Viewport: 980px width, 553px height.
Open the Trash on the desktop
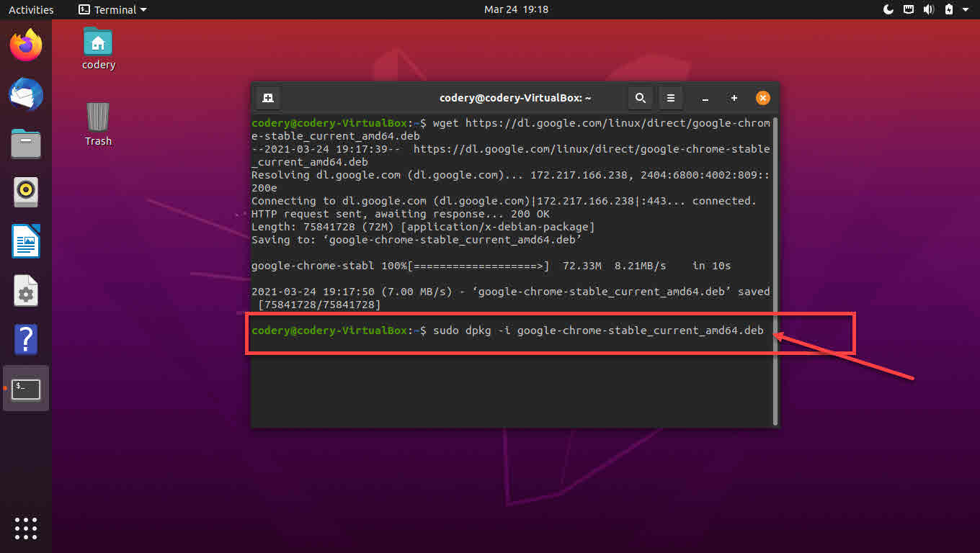pos(98,124)
